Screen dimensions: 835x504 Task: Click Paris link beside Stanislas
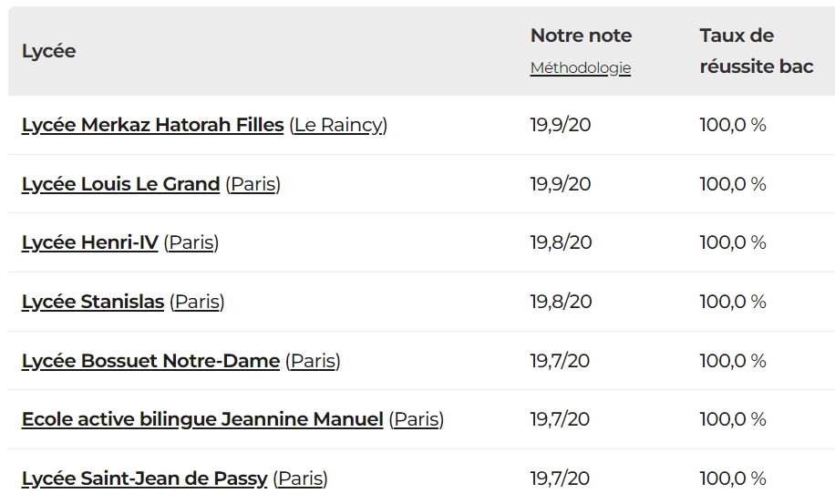tap(197, 302)
